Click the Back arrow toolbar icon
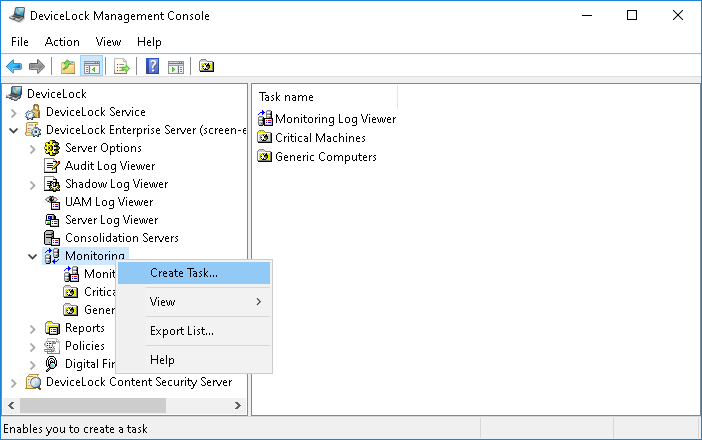702x440 pixels. click(x=14, y=67)
